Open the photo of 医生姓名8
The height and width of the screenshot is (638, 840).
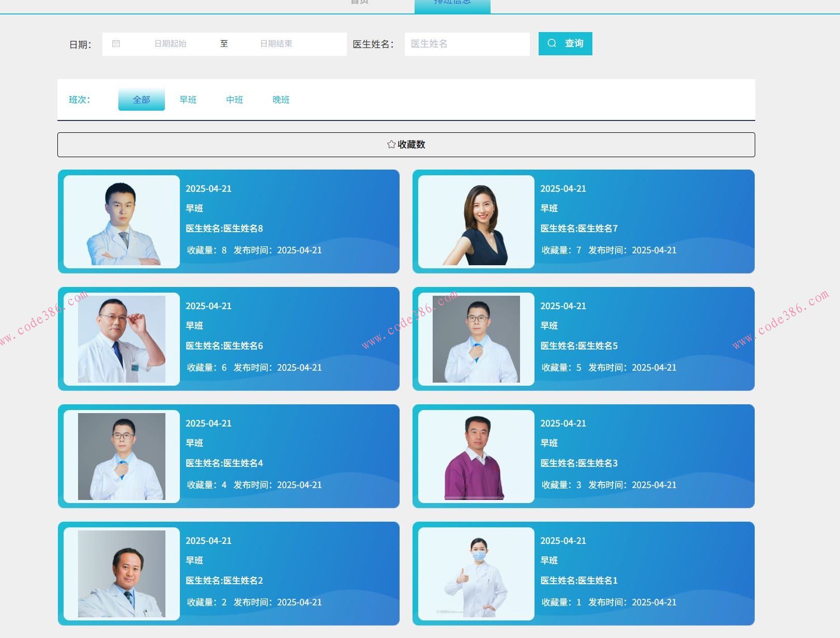[121, 222]
